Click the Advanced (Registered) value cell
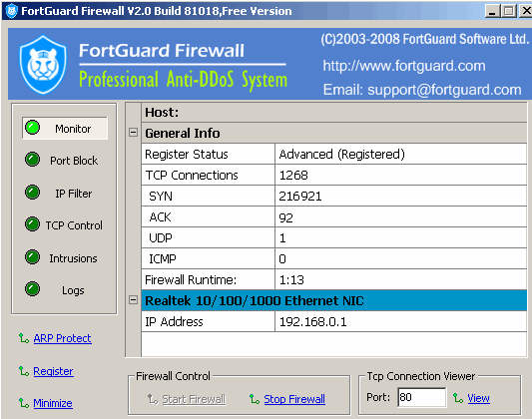Image resolution: width=532 pixels, height=419 pixels. [x=401, y=155]
